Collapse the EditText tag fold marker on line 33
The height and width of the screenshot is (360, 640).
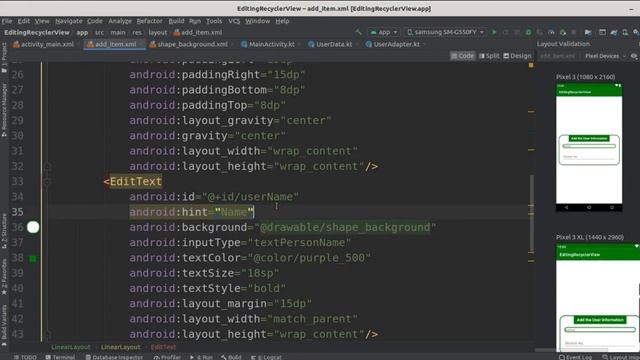coord(47,182)
